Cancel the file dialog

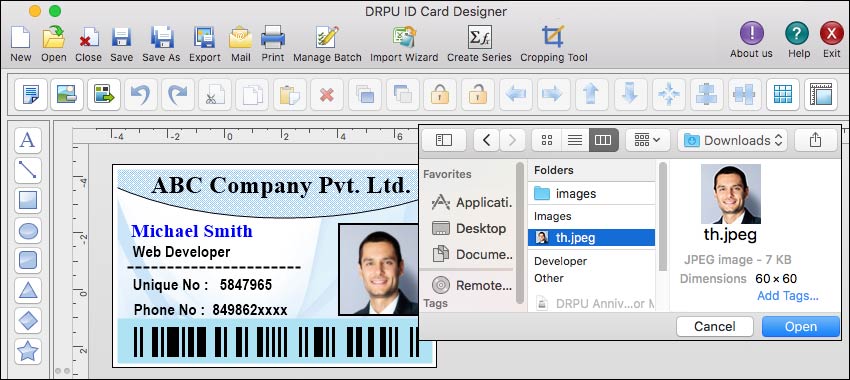715,326
